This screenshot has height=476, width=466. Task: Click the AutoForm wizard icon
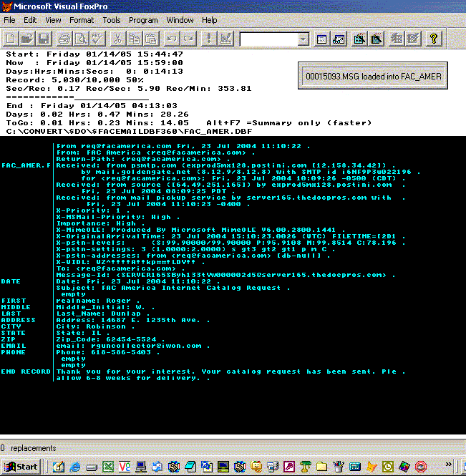click(x=397, y=39)
